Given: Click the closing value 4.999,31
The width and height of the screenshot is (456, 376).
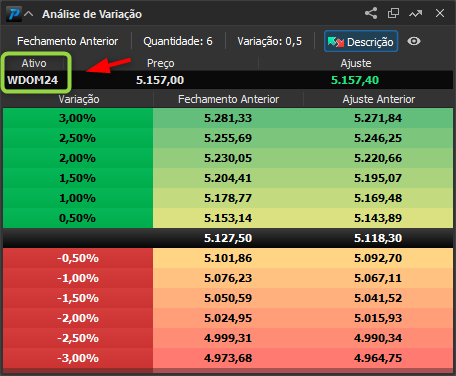Looking at the screenshot, I should click(x=228, y=338).
